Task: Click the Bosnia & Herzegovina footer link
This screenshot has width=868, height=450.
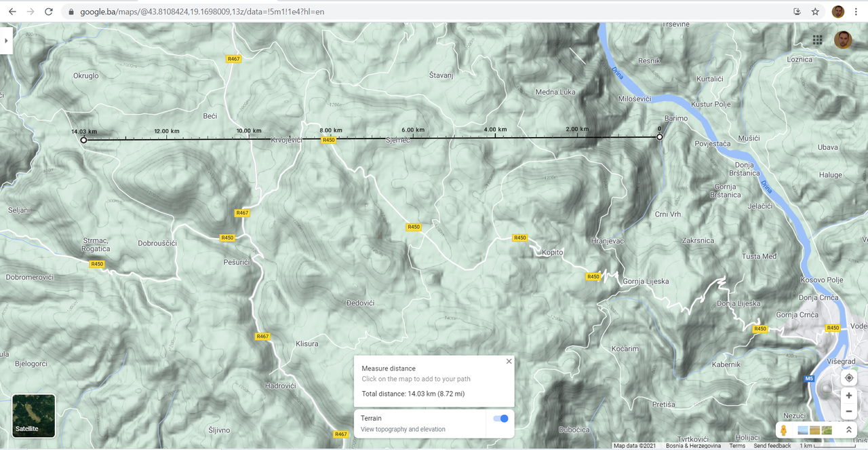Action: click(x=694, y=446)
